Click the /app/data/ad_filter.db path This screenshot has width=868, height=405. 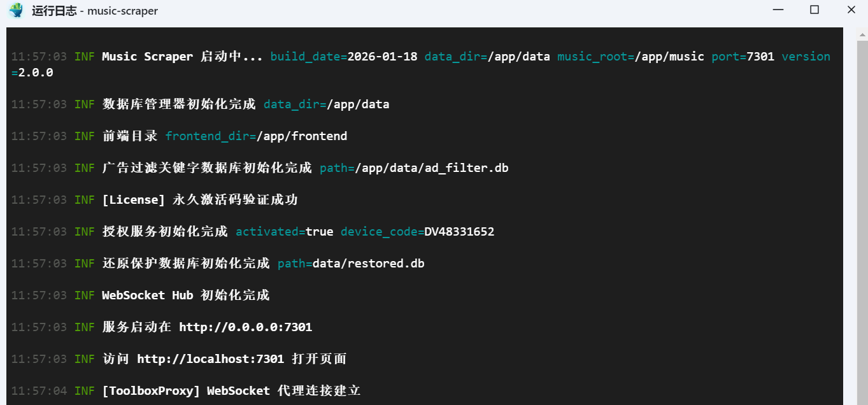(432, 168)
